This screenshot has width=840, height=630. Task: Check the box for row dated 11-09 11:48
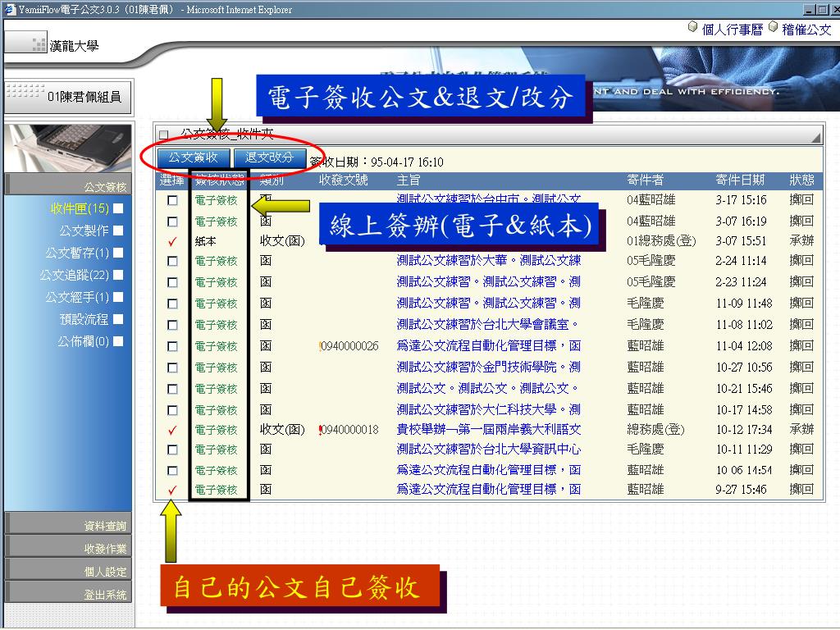coord(172,304)
